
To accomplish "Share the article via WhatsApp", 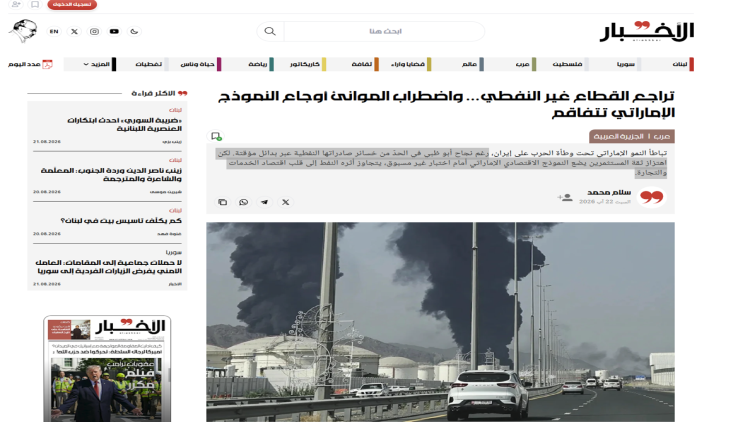I will pos(244,202).
